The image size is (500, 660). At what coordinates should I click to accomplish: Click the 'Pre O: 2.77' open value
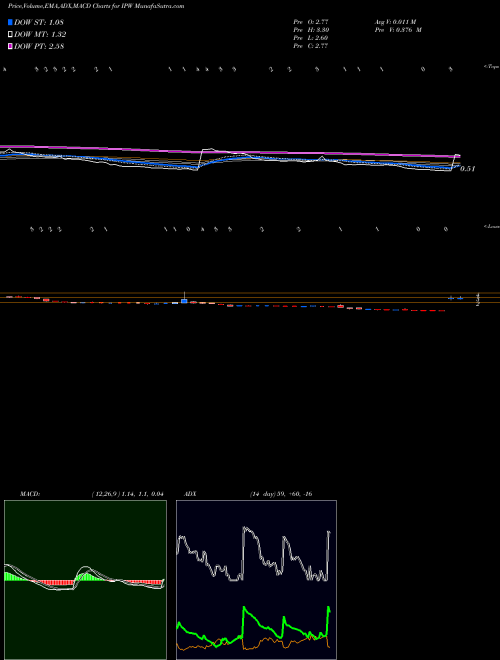(x=311, y=21)
